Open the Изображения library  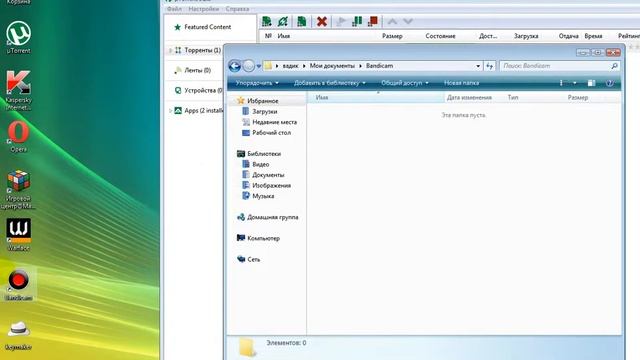point(267,185)
